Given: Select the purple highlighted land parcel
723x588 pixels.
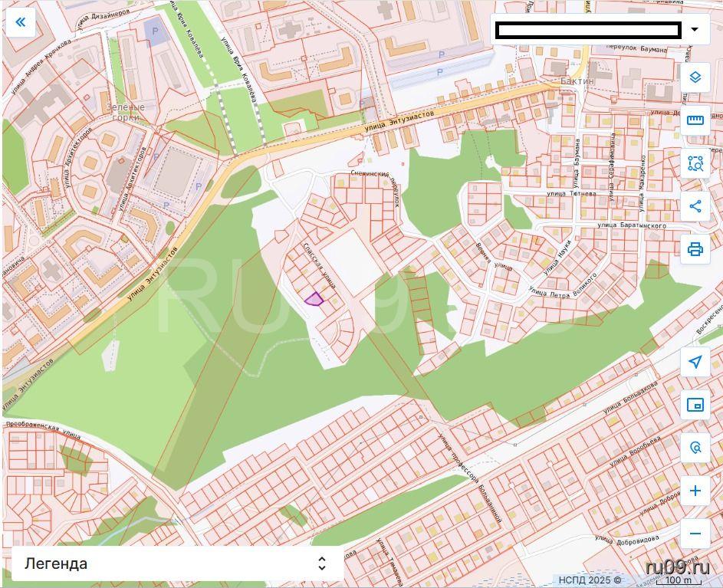Looking at the screenshot, I should [x=314, y=299].
